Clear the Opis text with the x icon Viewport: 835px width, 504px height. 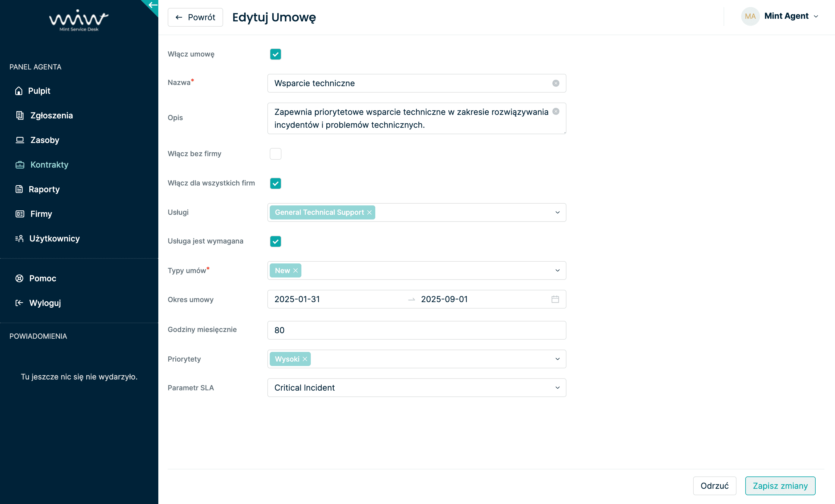[x=555, y=111]
